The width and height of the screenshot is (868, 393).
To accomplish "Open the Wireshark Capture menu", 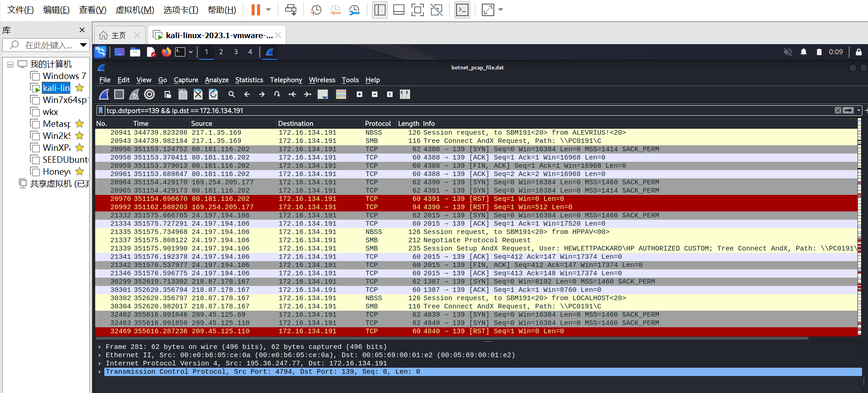I will (186, 80).
